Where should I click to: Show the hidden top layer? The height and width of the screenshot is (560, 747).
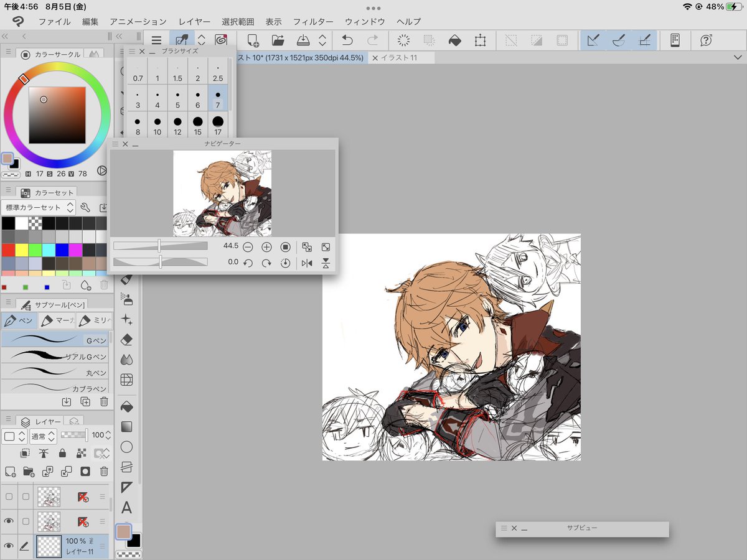tap(9, 496)
